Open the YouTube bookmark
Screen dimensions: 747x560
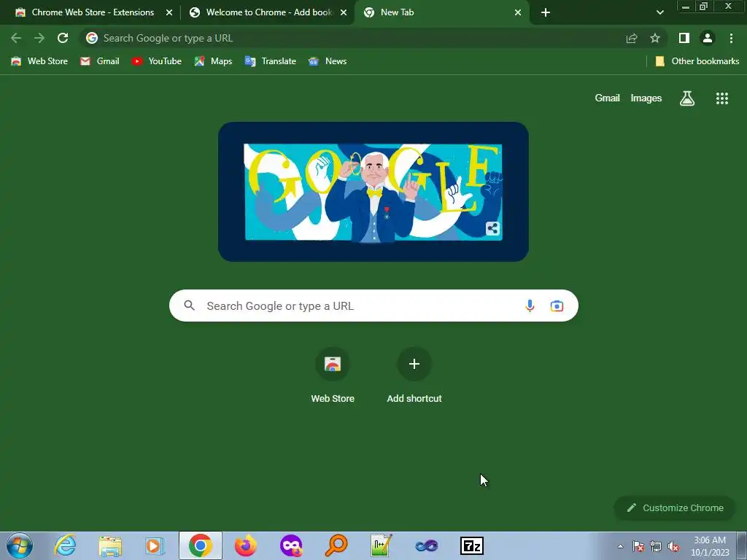click(156, 61)
